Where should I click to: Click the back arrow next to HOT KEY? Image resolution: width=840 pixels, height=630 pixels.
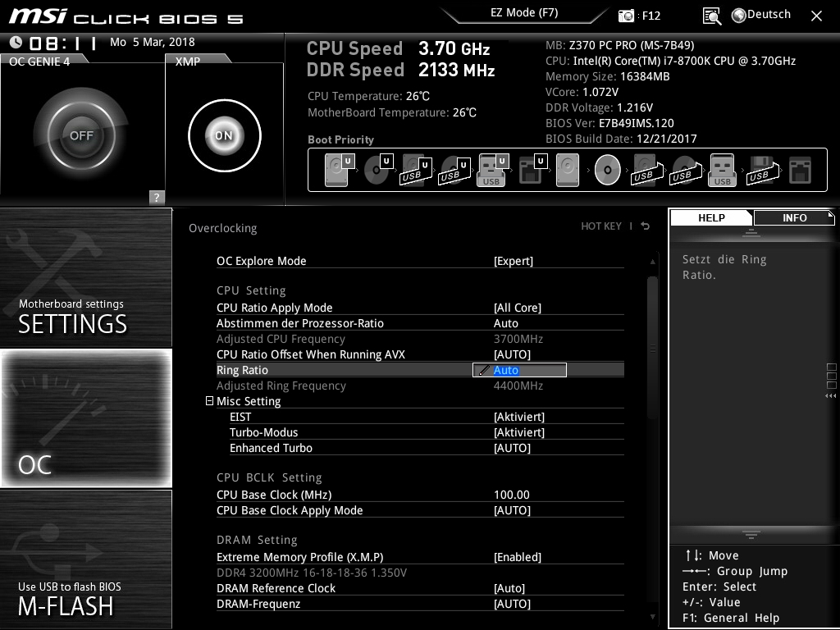[646, 226]
